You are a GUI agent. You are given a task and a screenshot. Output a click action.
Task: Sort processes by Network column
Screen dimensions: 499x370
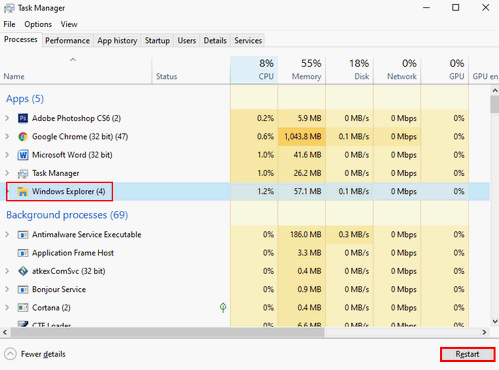pos(397,70)
